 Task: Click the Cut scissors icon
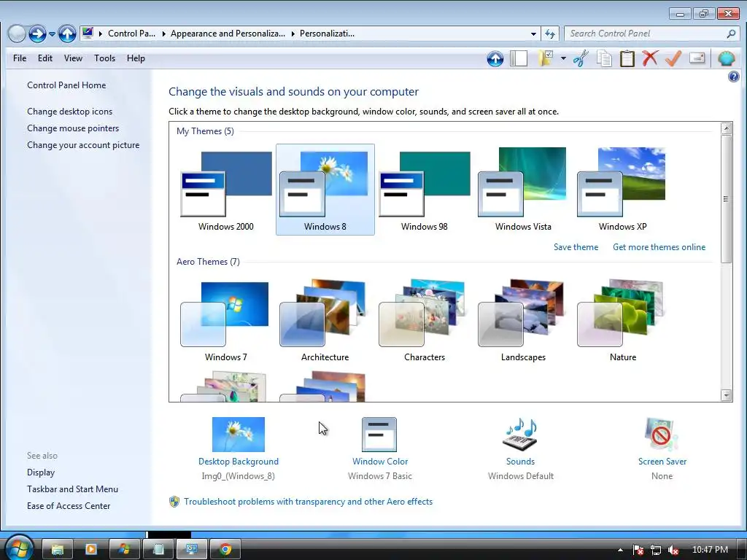581,58
